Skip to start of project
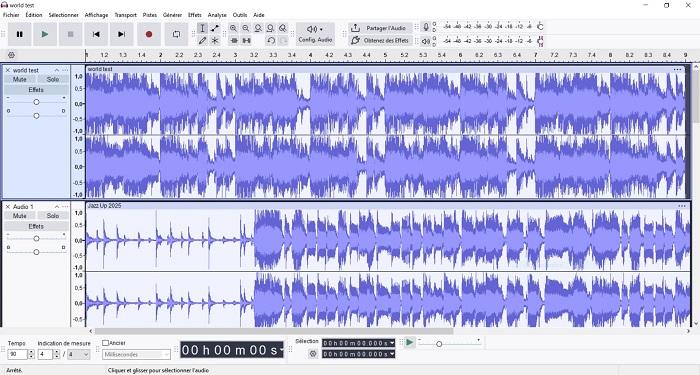The image size is (700, 375). pyautogui.click(x=96, y=34)
